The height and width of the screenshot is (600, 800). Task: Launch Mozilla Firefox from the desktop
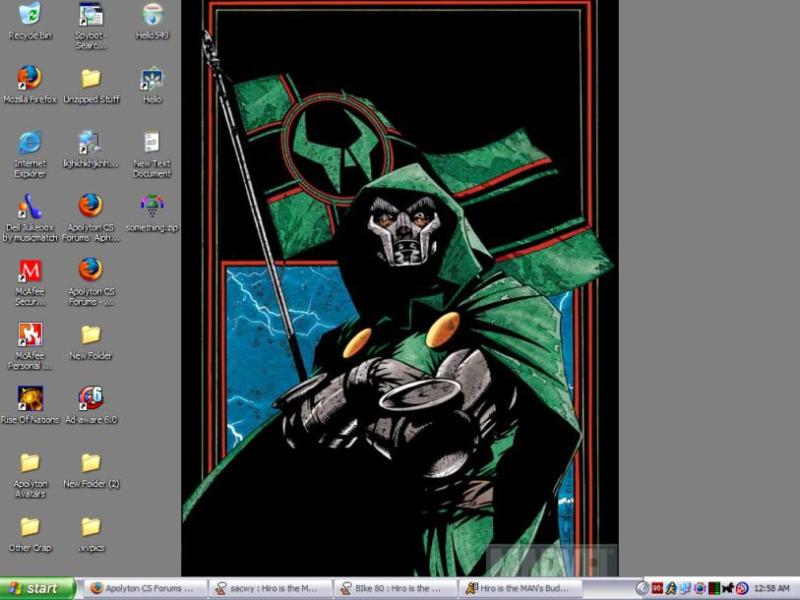30,78
